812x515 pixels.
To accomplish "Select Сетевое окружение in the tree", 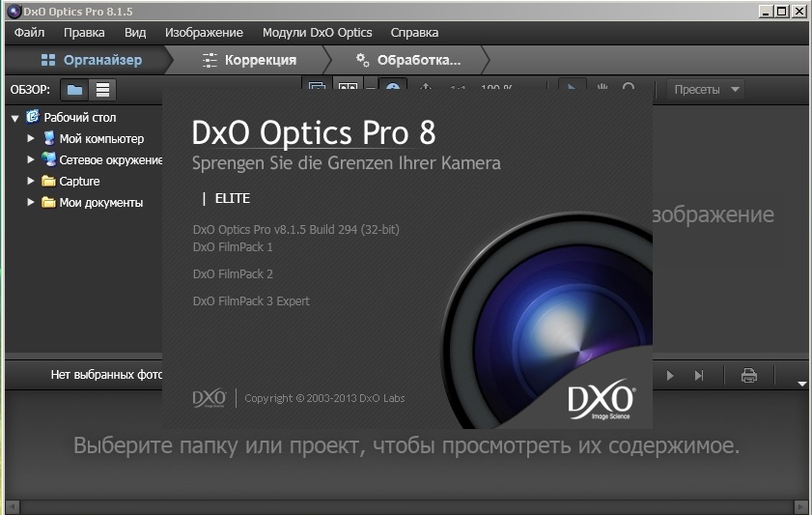I will (111, 160).
